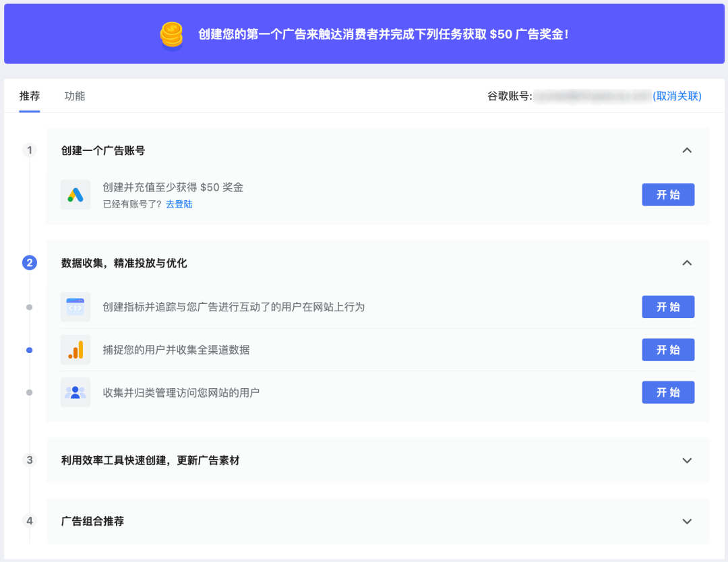Click 开始 for 捕捉您的用户并收集全渠道数据
Screen dimensions: 728x562
click(x=668, y=350)
